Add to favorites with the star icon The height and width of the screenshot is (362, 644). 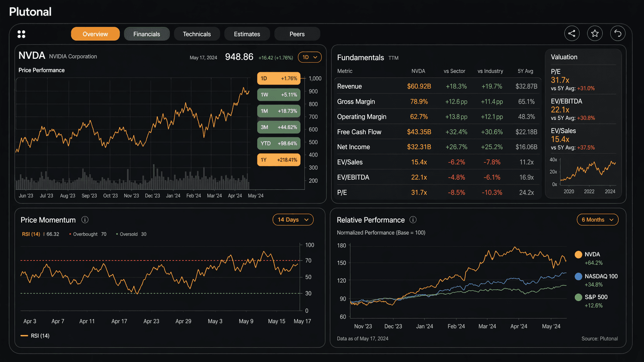coord(595,33)
